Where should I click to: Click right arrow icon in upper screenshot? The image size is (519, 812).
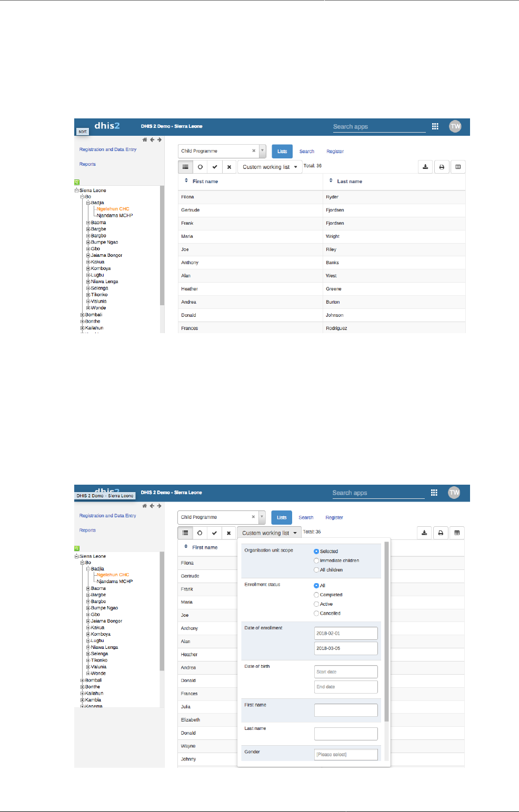(x=159, y=139)
